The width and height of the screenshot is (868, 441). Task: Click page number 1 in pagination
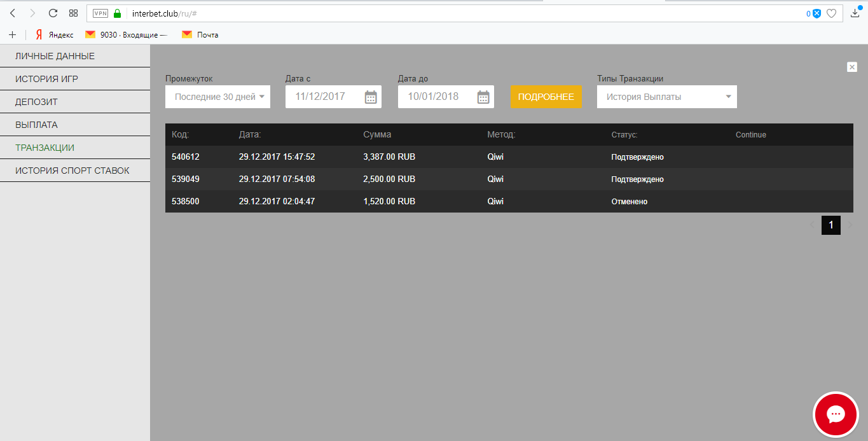tap(830, 225)
